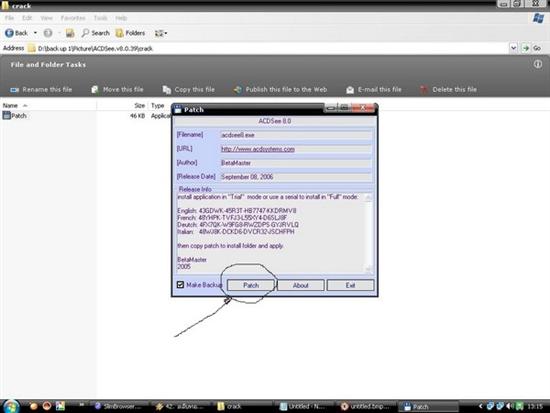Open the Back history dropdown arrow
Viewport: 550px width, 413px height.
(35, 33)
